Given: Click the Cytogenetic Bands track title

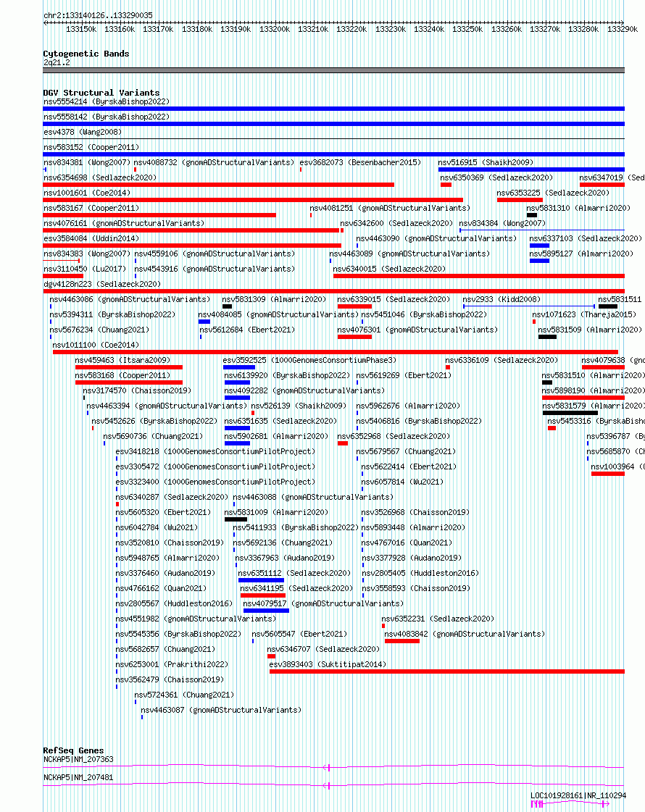Looking at the screenshot, I should [86, 54].
